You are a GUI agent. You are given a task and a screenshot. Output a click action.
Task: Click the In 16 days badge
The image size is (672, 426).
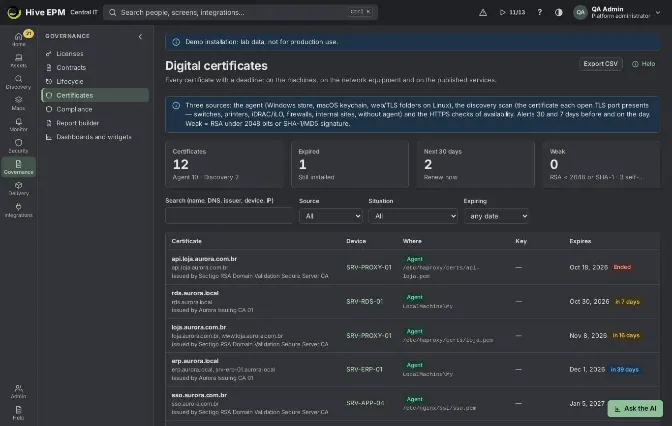pyautogui.click(x=626, y=336)
